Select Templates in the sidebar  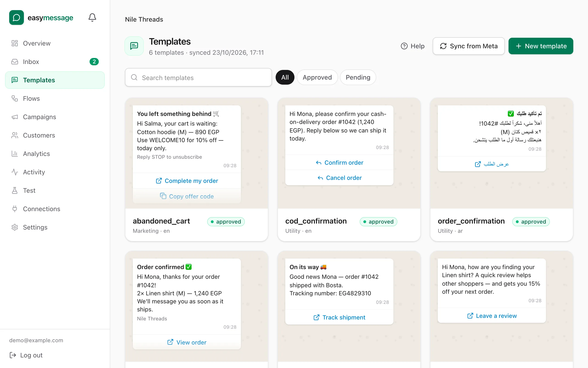coord(55,80)
